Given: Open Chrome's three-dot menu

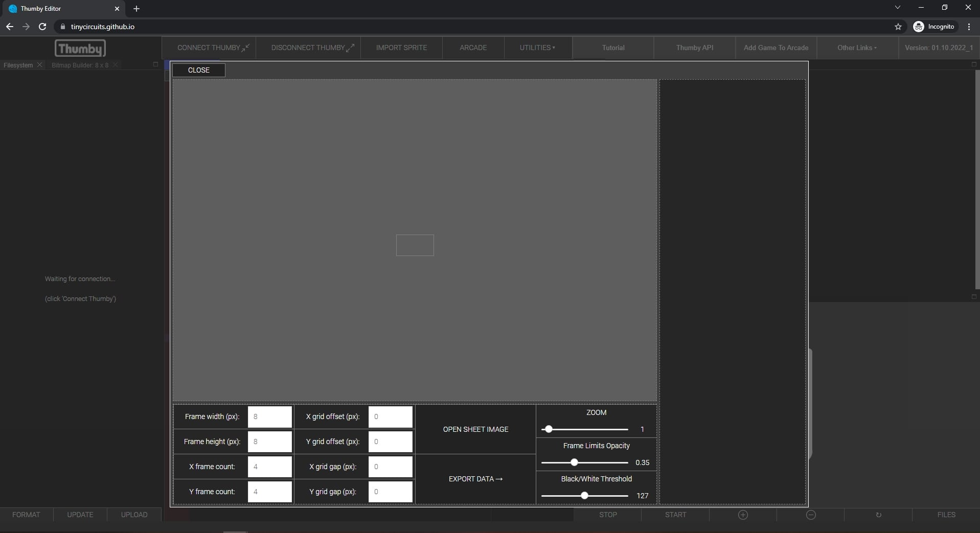Looking at the screenshot, I should coord(969,27).
